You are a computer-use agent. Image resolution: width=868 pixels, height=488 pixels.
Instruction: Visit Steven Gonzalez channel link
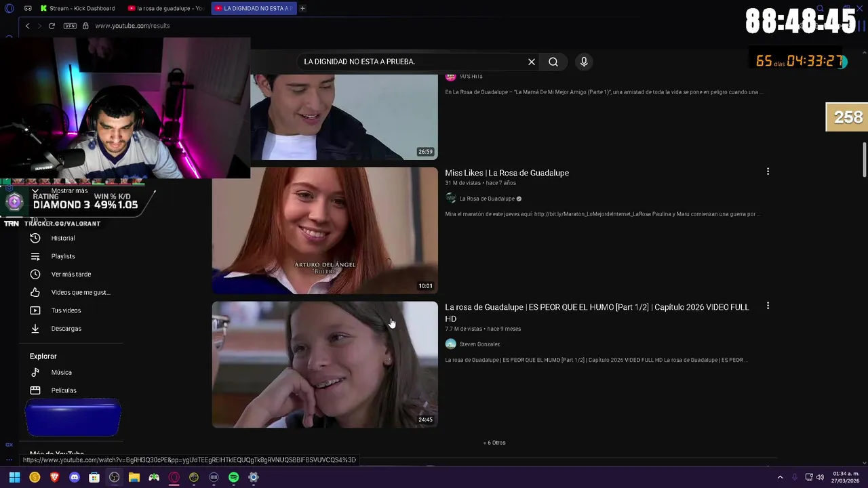[x=479, y=344]
